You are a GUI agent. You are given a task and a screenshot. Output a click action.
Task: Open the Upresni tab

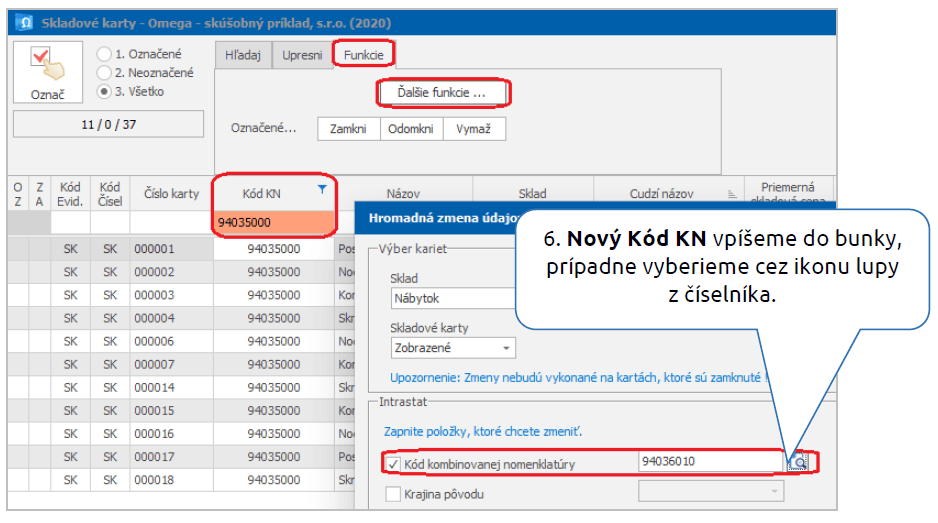pyautogui.click(x=302, y=56)
